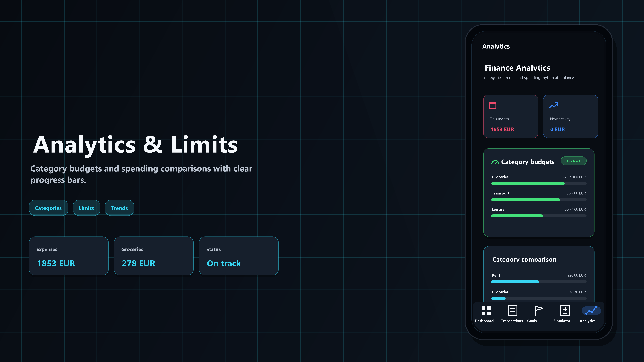Click the green gauge icon beside Category budgets

click(495, 162)
